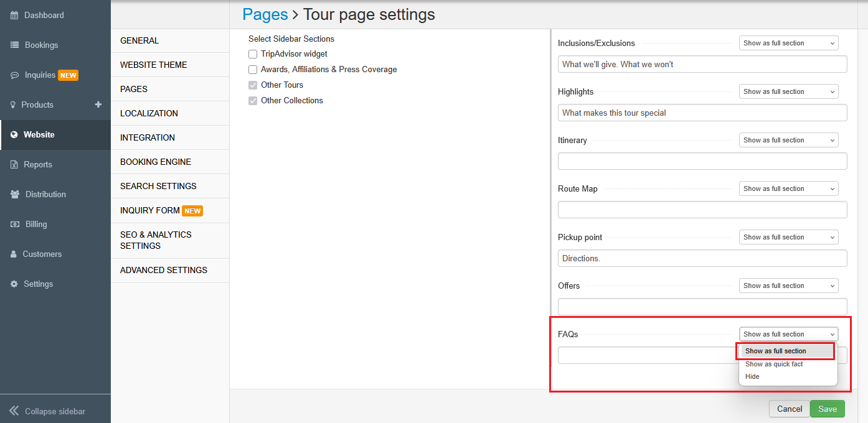Screen dimensions: 868x423
Task: Check Awards, Affiliations & Press Coverage
Action: (253, 70)
